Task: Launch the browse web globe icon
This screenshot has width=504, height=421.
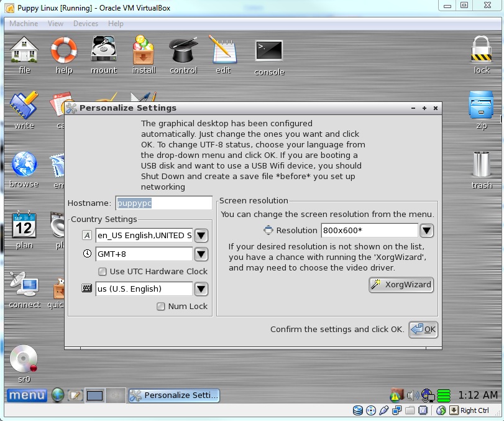Action: (x=24, y=164)
